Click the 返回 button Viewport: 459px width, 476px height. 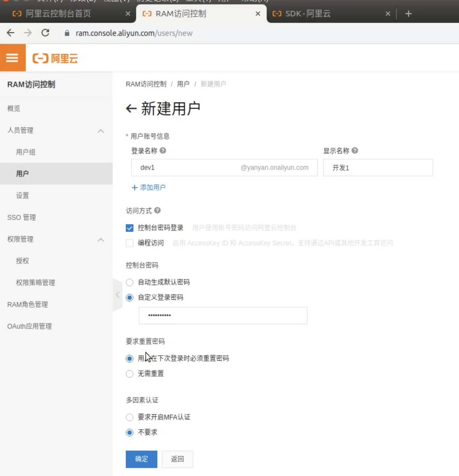coord(177,459)
